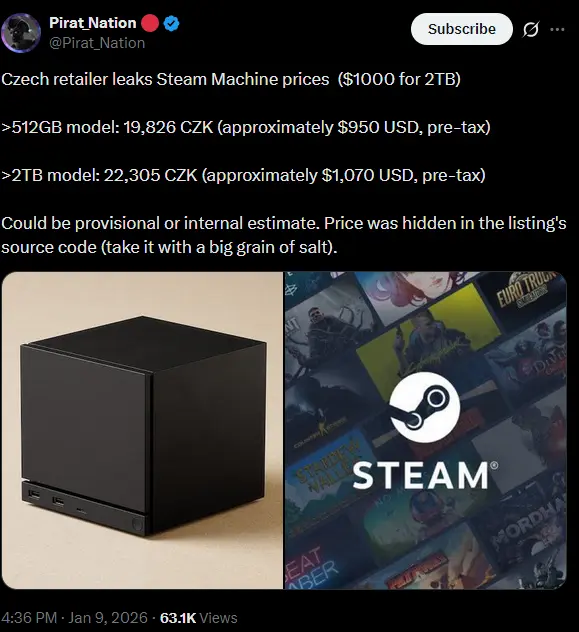
Task: Open the Grok slash-circle icon
Action: [x=531, y=29]
